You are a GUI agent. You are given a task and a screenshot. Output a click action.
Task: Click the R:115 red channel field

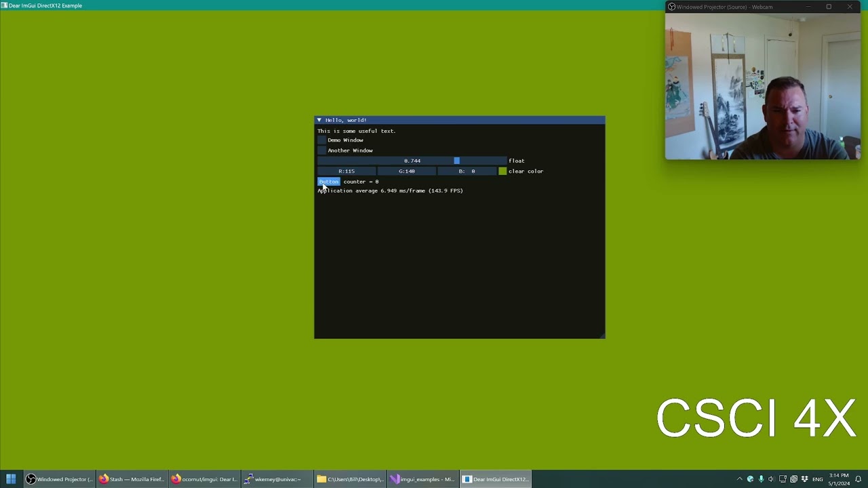tap(347, 171)
